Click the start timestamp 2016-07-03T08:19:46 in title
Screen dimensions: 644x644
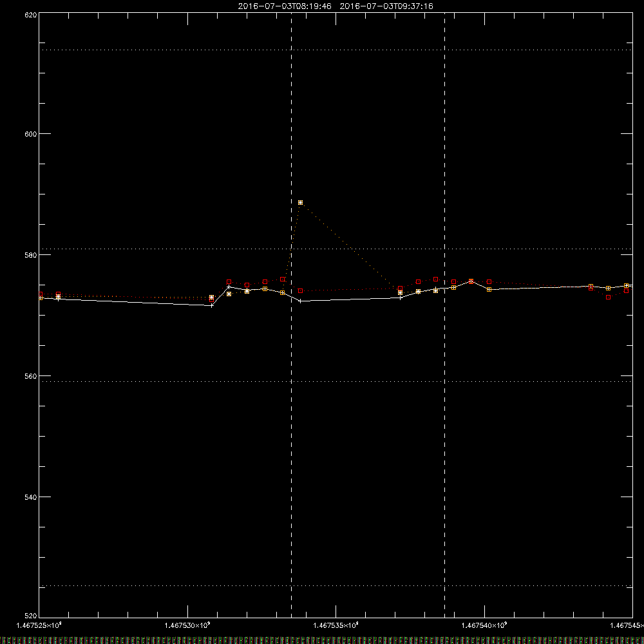coord(285,6)
